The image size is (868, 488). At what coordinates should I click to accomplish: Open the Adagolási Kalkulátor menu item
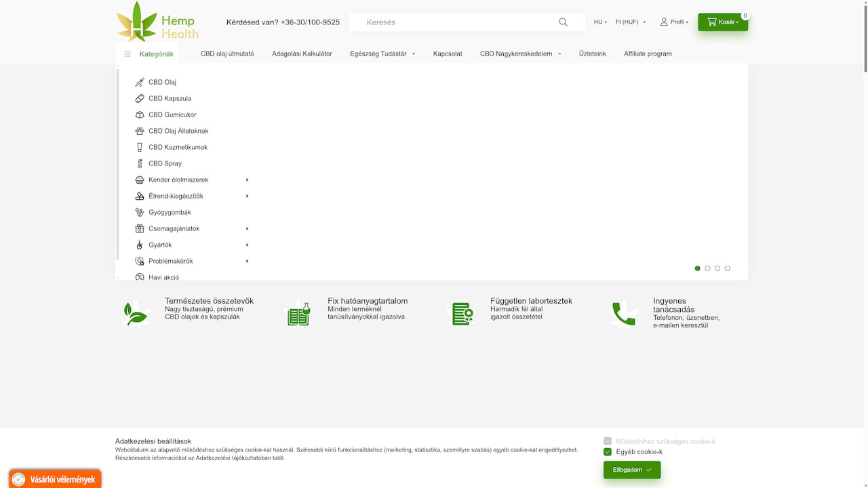302,54
